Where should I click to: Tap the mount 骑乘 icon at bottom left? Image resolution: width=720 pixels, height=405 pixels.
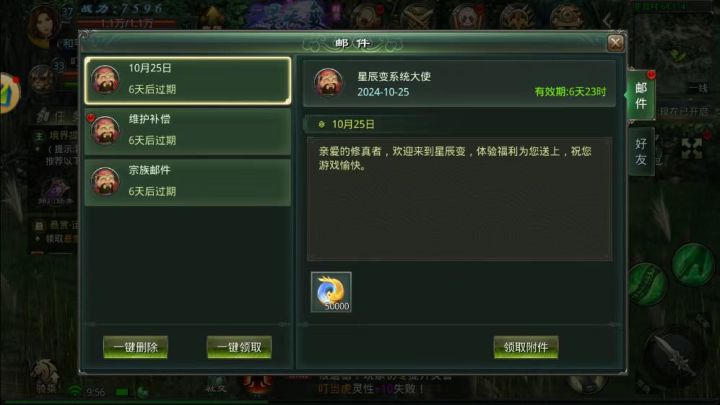pos(46,376)
